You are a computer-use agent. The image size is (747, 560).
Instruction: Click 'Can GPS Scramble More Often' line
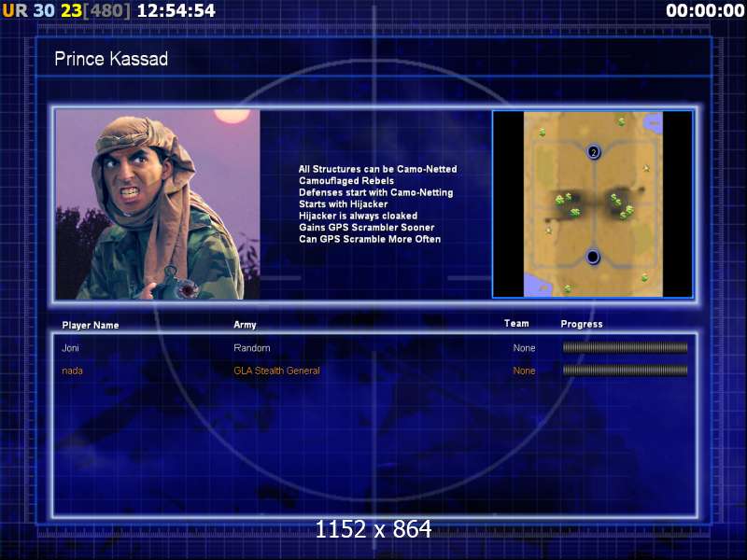370,239
